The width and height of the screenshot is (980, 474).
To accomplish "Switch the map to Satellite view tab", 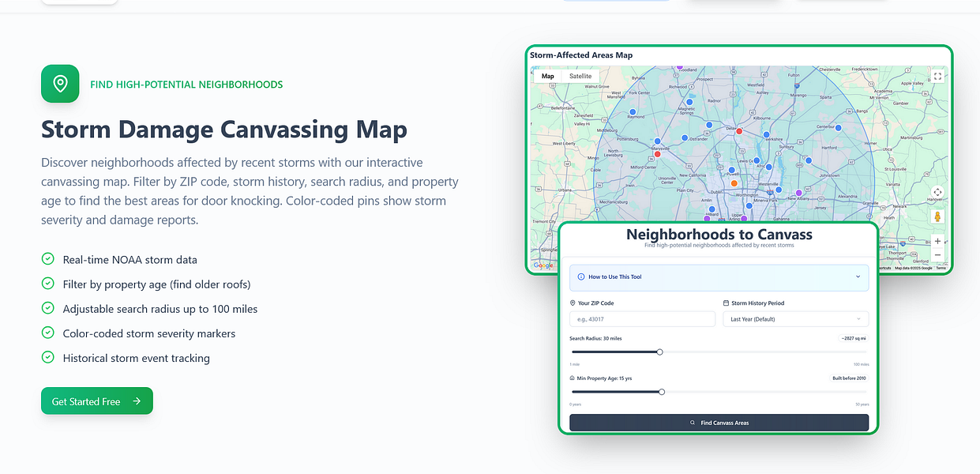I will (580, 77).
